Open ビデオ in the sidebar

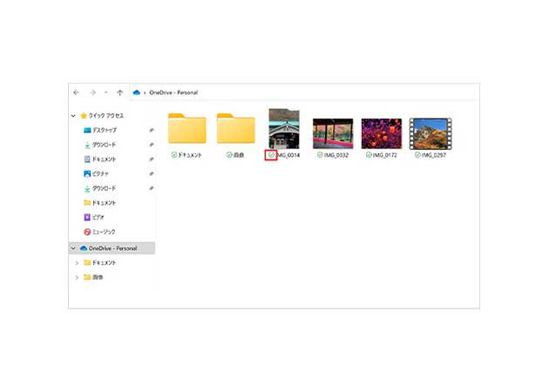(98, 218)
